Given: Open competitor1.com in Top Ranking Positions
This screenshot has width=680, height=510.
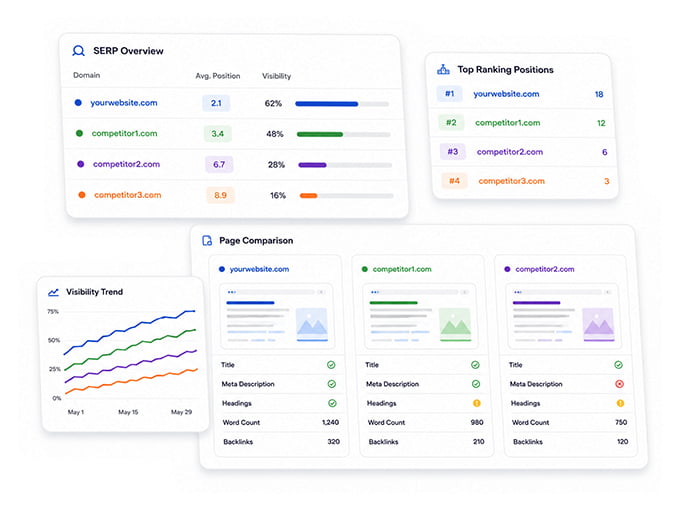Looking at the screenshot, I should (x=507, y=123).
